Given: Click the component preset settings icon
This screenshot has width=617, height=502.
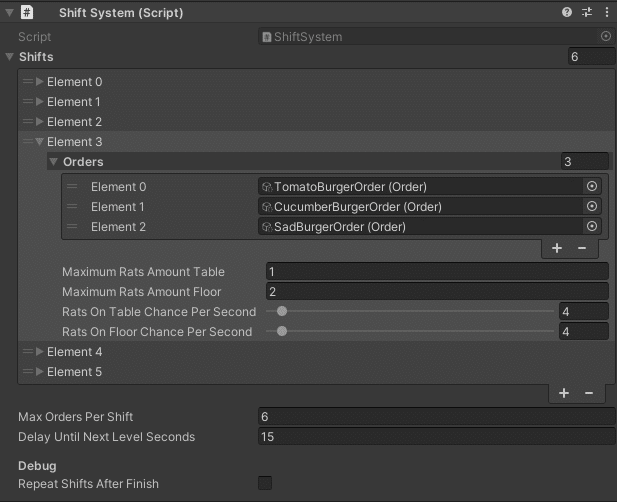Looking at the screenshot, I should pos(586,13).
